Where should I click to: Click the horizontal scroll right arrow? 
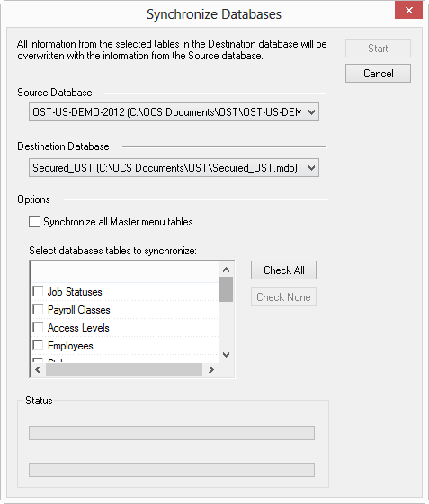(x=211, y=369)
